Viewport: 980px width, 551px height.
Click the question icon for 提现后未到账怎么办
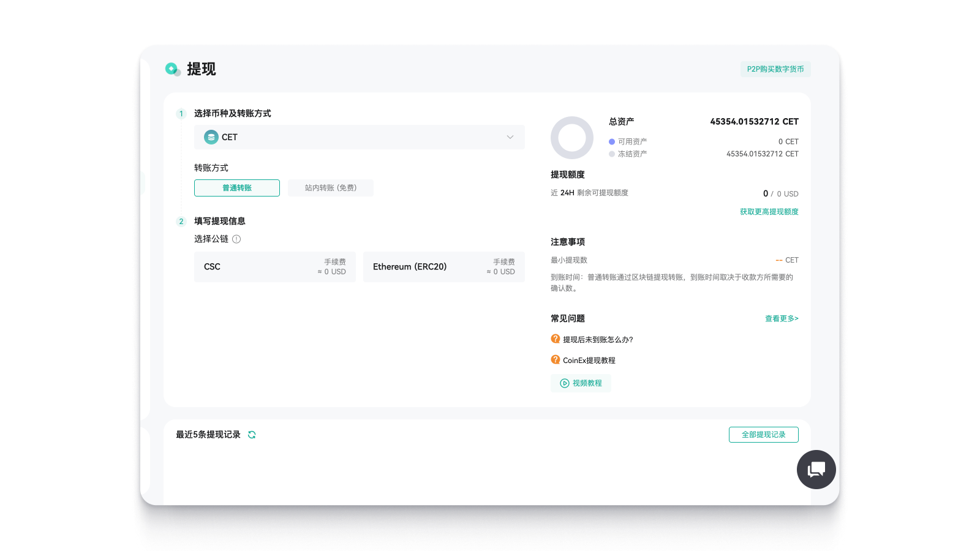556,339
